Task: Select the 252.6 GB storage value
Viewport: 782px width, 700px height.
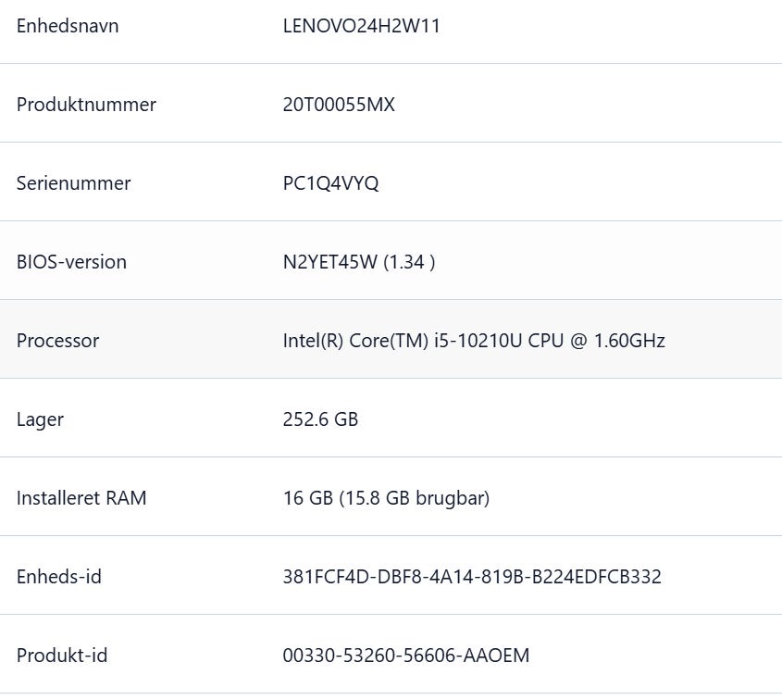Action: 320,419
